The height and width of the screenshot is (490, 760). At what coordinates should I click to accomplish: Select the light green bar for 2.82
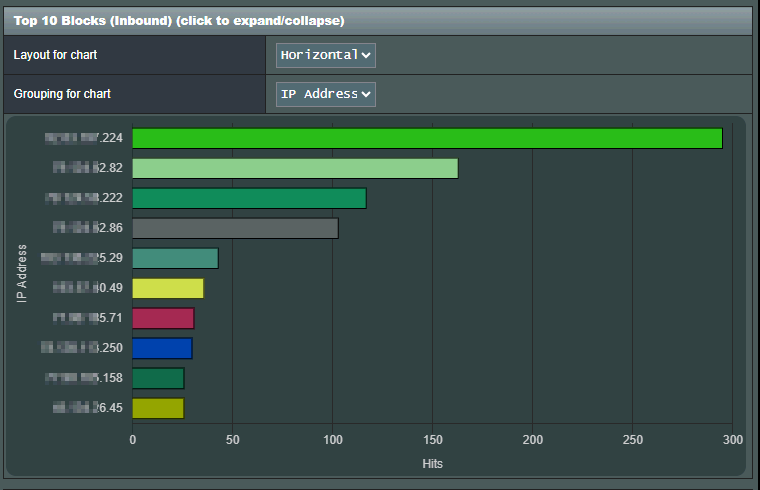[295, 169]
